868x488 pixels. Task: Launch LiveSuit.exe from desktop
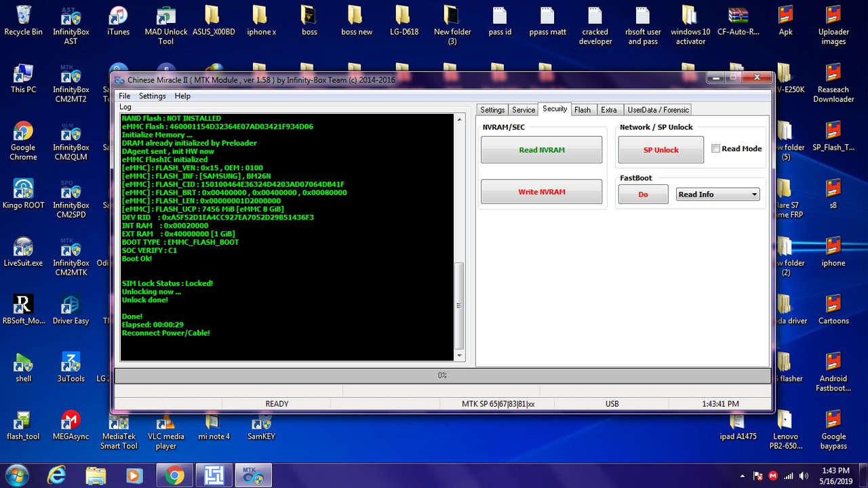[23, 252]
